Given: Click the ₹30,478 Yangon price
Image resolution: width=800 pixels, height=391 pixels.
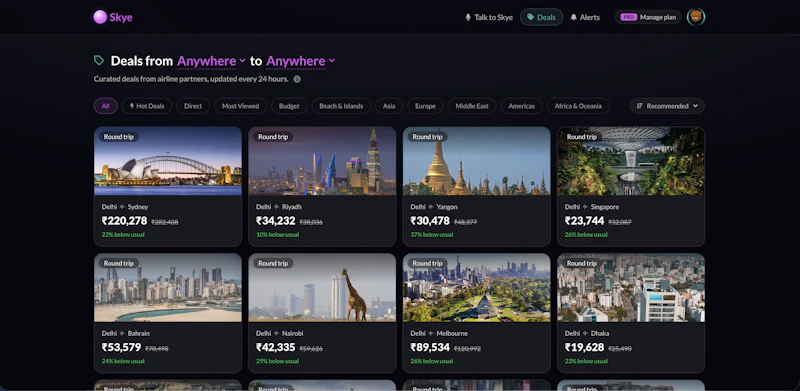Looking at the screenshot, I should [430, 221].
